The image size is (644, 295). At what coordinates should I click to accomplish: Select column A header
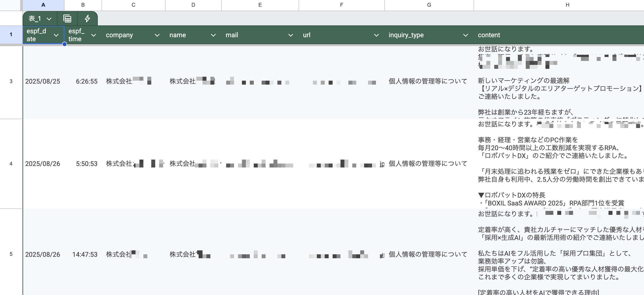(43, 5)
